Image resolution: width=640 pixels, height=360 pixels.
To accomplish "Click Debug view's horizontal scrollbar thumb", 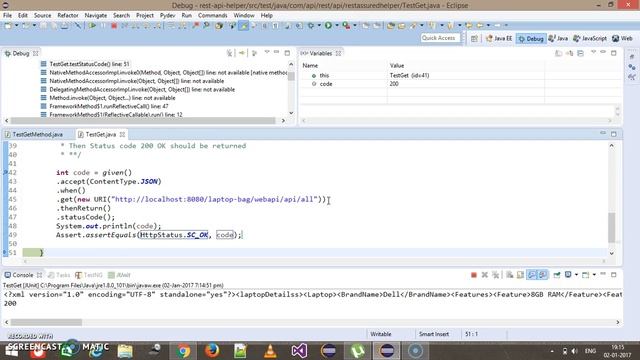I will coord(143,120).
